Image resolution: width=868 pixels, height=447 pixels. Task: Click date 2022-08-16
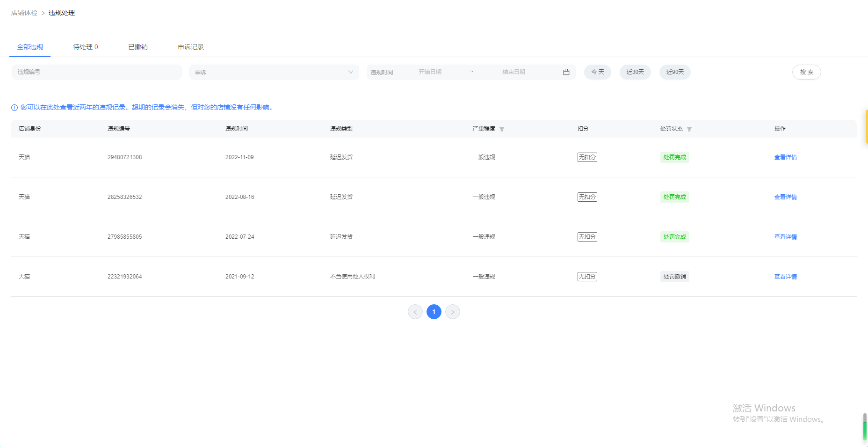pyautogui.click(x=239, y=197)
